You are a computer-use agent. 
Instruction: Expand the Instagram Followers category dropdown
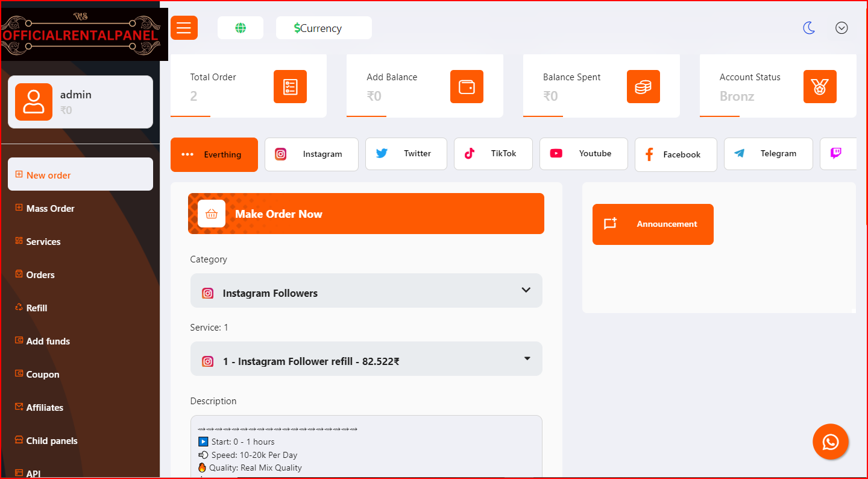coord(366,291)
